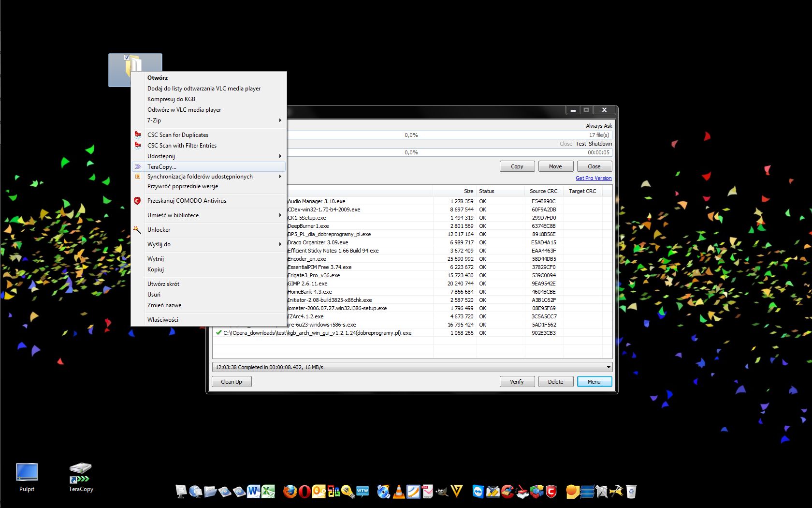The image size is (812, 508).
Task: Expand Synchronizacja folderów udostępnionych submenu arrow
Action: click(x=280, y=176)
